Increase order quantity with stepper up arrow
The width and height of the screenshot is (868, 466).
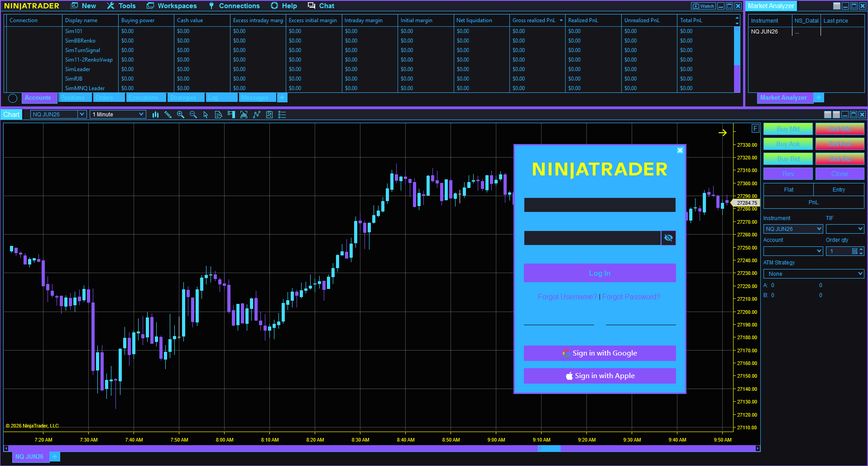(x=861, y=249)
